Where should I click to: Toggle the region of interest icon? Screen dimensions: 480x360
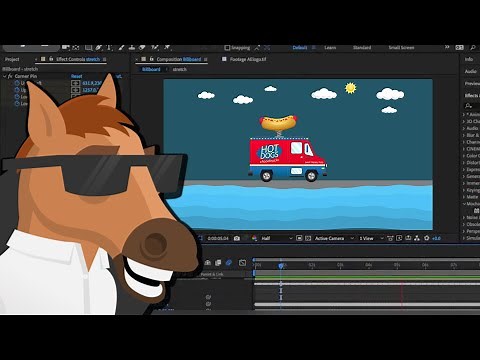pyautogui.click(x=299, y=238)
